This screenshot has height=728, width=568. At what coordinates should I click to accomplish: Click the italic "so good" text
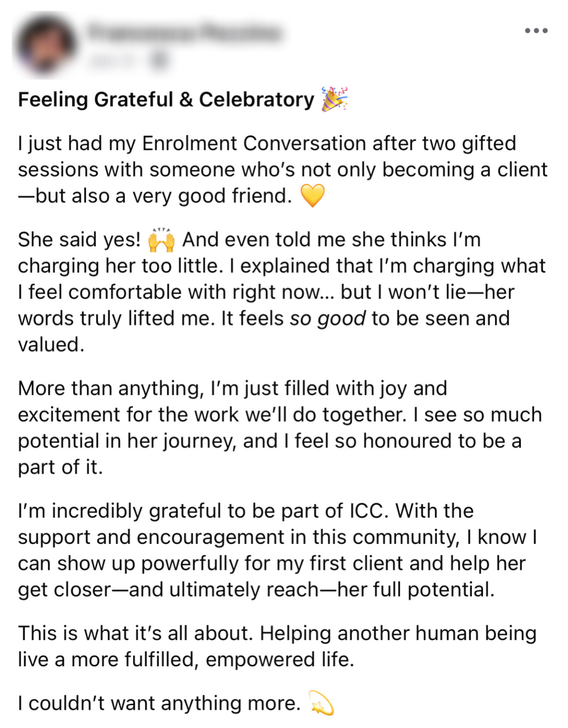coord(327,318)
